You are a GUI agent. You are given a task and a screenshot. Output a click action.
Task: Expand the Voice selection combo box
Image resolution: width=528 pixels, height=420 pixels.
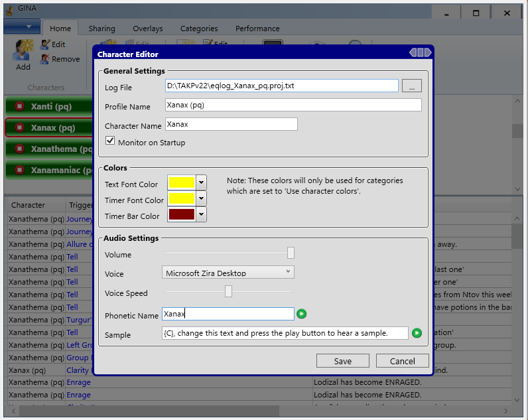pos(288,272)
